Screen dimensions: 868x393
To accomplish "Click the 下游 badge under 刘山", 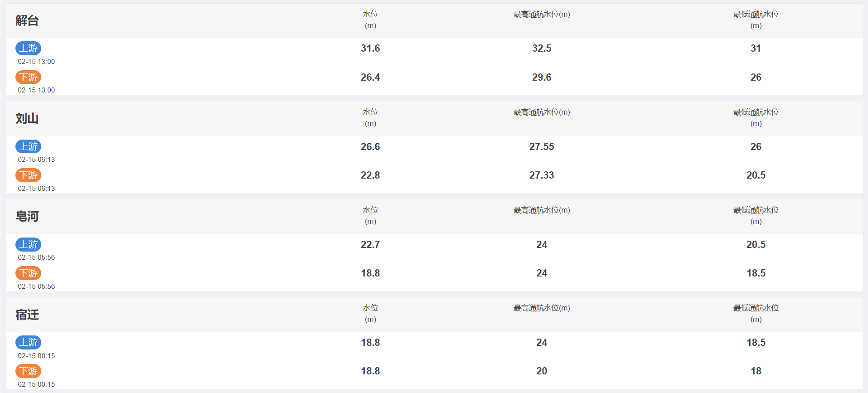I will [x=29, y=175].
